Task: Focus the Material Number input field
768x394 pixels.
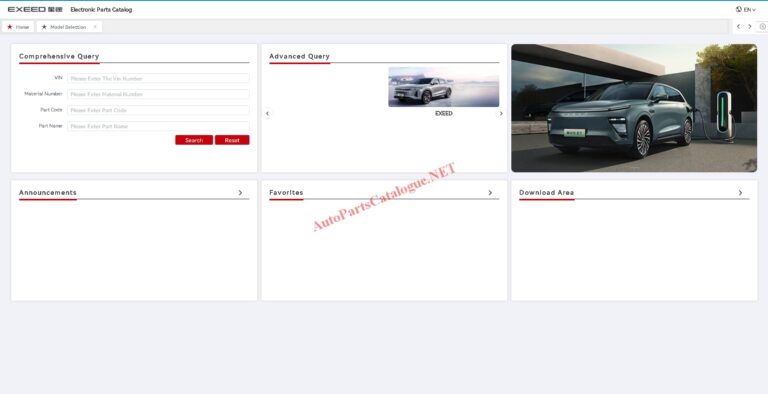Action: [158, 94]
